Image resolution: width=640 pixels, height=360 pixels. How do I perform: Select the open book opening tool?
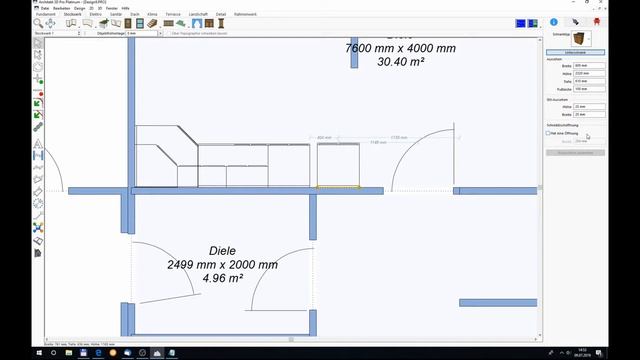pos(116,23)
